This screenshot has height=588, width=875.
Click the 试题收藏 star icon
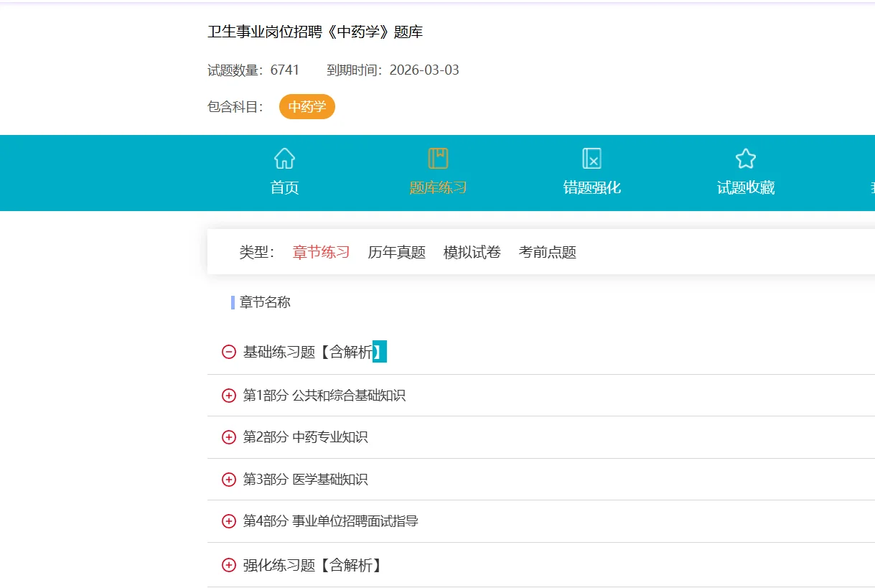(x=745, y=157)
